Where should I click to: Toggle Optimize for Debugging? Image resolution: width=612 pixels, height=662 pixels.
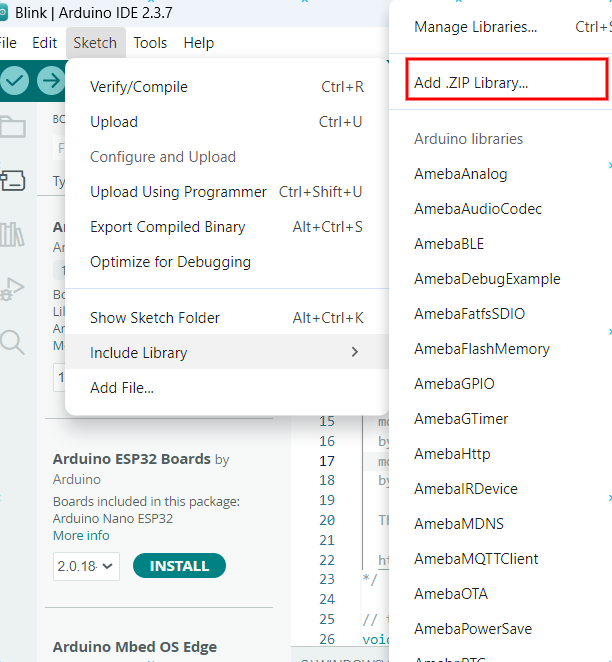tap(227, 262)
